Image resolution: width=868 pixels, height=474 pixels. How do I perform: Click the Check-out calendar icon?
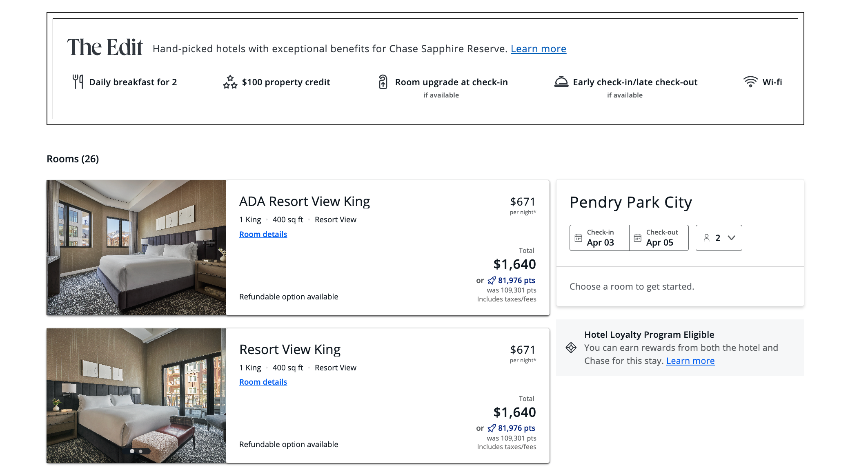pyautogui.click(x=638, y=238)
